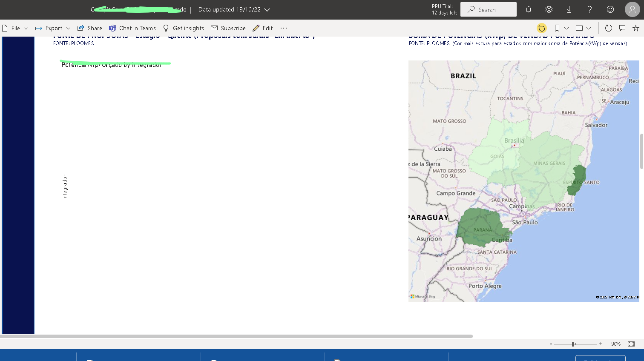This screenshot has width=644, height=361.
Task: Open the help question mark
Action: 589,9
